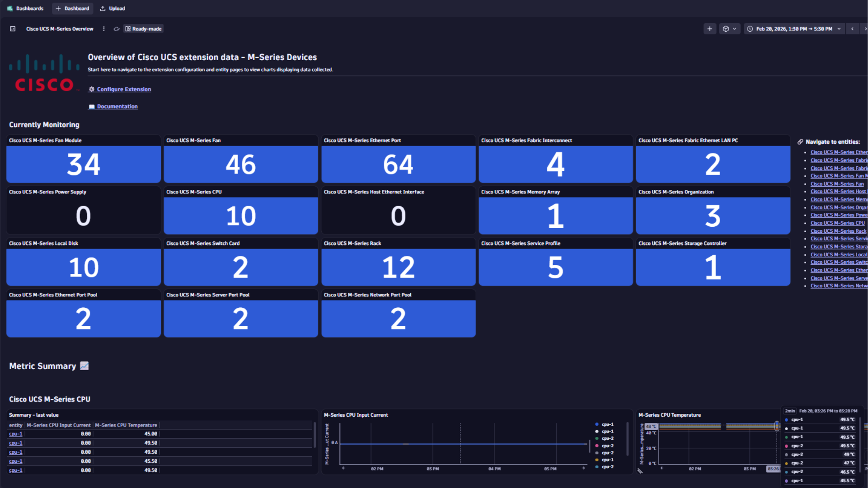Viewport: 868px width, 488px height.
Task: Open the Configure Extension link
Action: pyautogui.click(x=123, y=89)
